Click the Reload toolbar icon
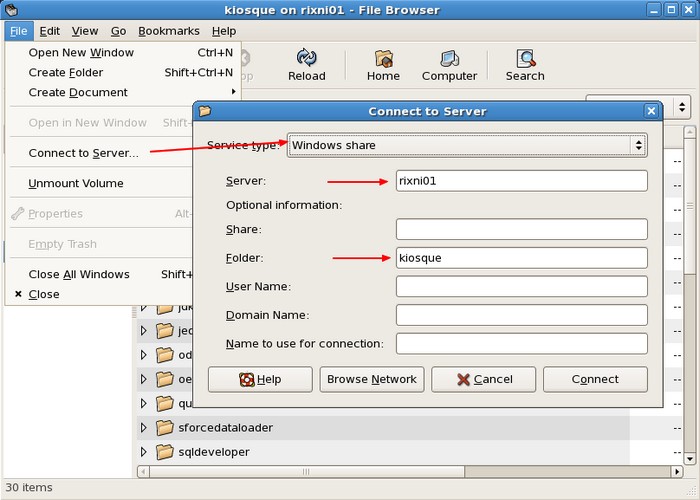Viewport: 700px width, 500px height. click(306, 59)
